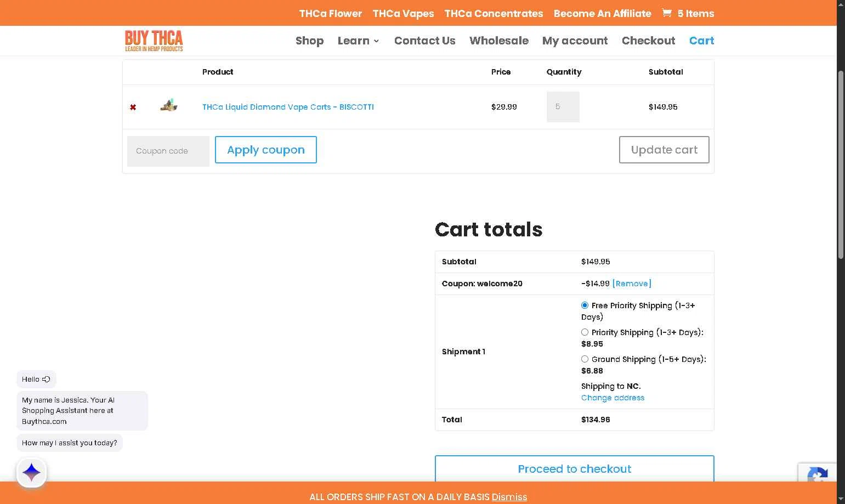Select Free Priority Shipping option
845x504 pixels.
(x=585, y=305)
